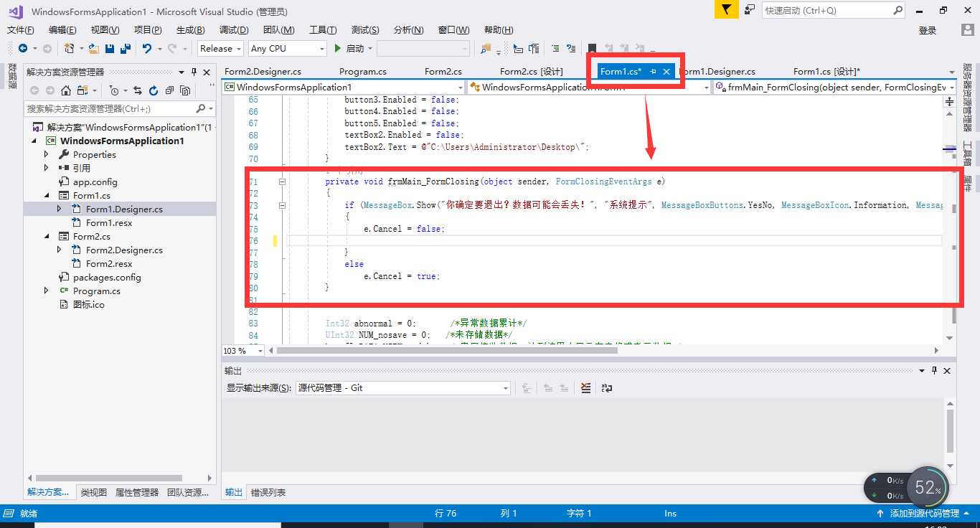The width and height of the screenshot is (980, 528).
Task: Open the 调试(D) debug menu
Action: [234, 29]
